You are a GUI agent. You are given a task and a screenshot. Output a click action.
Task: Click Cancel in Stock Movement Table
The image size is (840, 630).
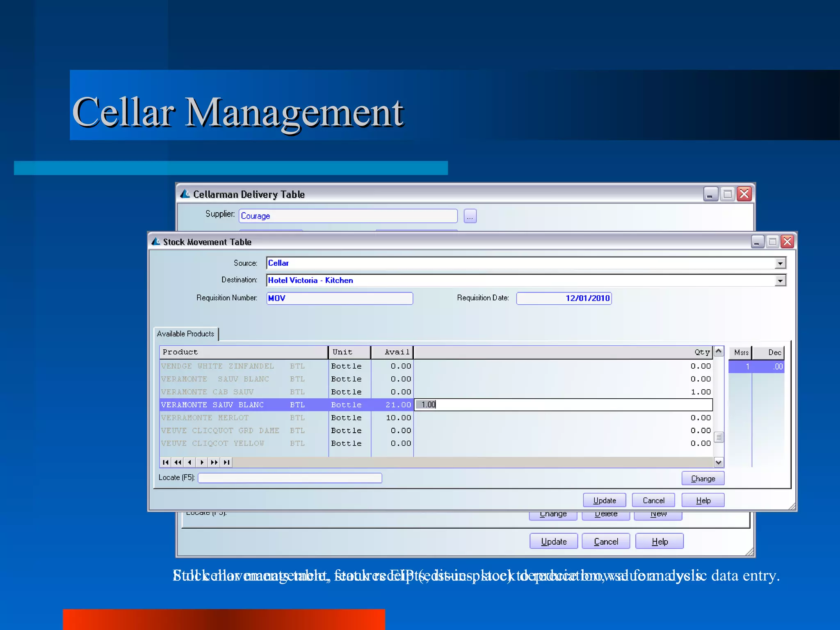[x=653, y=500]
